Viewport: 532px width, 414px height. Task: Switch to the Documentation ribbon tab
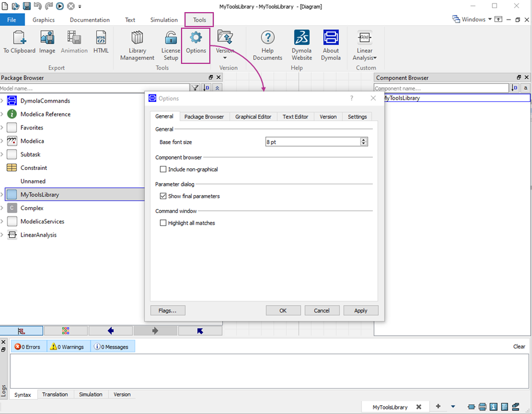pos(89,20)
